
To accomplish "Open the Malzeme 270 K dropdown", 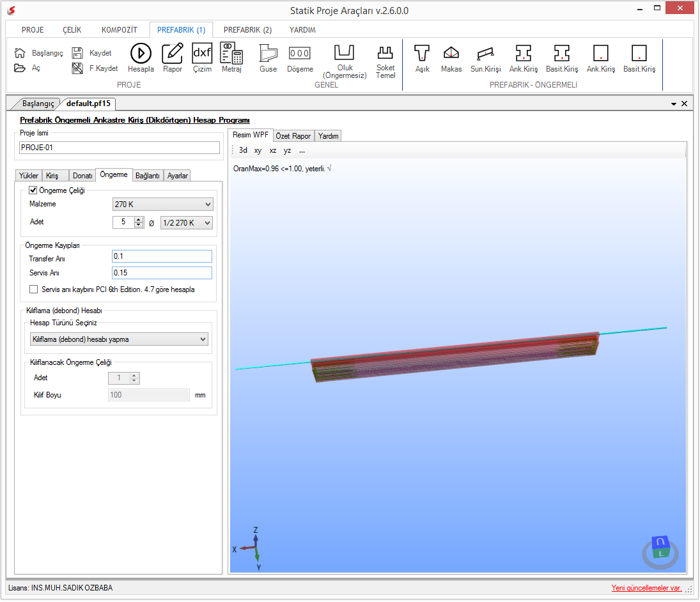I will pos(162,205).
